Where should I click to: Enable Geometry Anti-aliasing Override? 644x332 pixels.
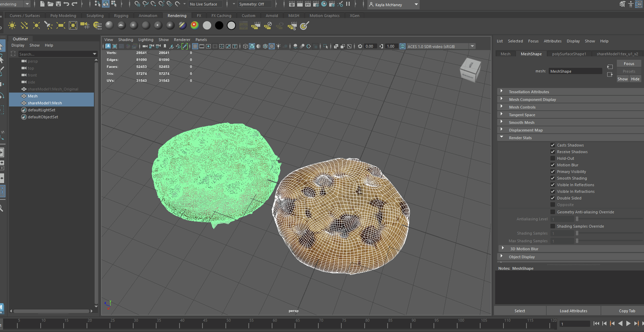click(x=553, y=212)
